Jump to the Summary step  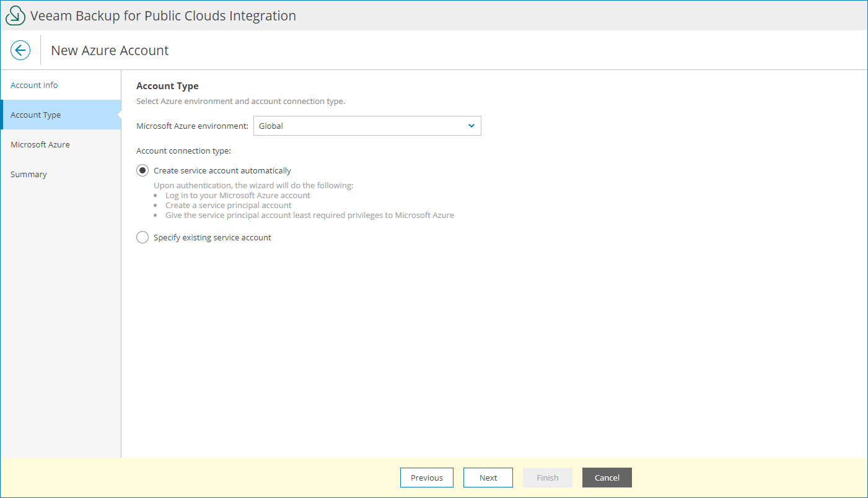pyautogui.click(x=28, y=174)
